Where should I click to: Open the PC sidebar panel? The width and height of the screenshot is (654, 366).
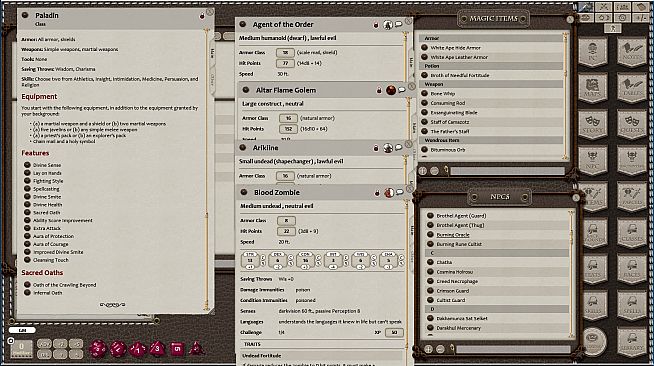click(x=593, y=52)
